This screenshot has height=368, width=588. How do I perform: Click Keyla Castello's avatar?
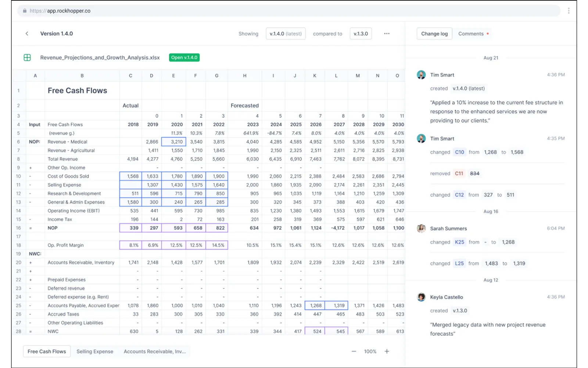point(421,297)
